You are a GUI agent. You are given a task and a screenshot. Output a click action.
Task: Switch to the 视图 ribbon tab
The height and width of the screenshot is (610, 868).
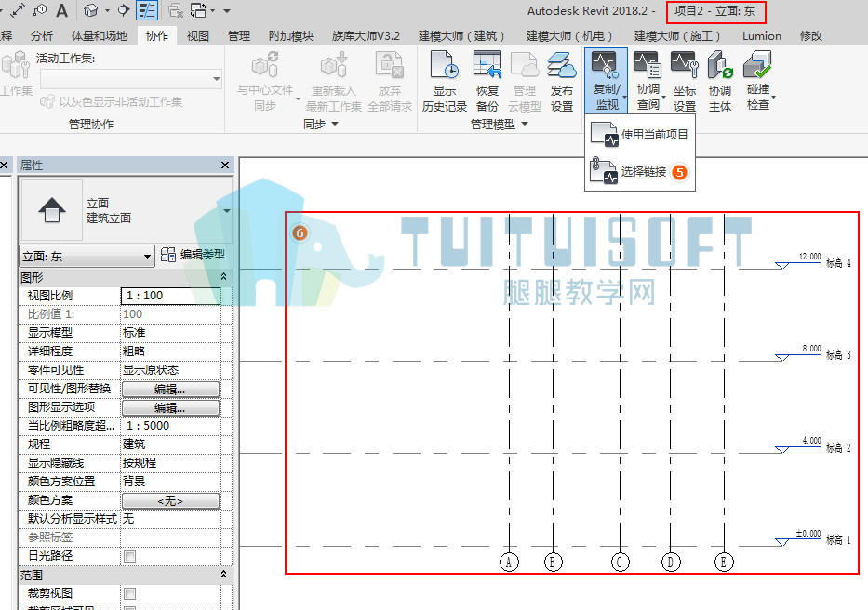[197, 36]
